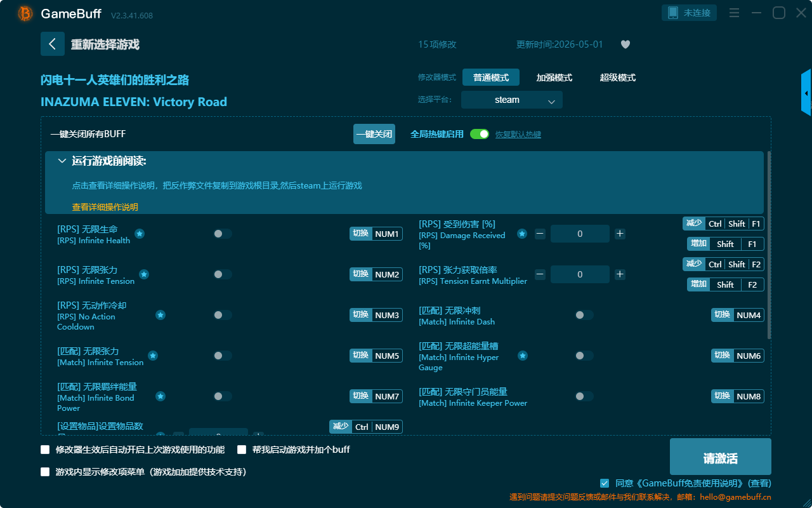This screenshot has width=812, height=508.
Task: Decrease [RPS] 受到伤害 value with minus button
Action: click(x=540, y=234)
